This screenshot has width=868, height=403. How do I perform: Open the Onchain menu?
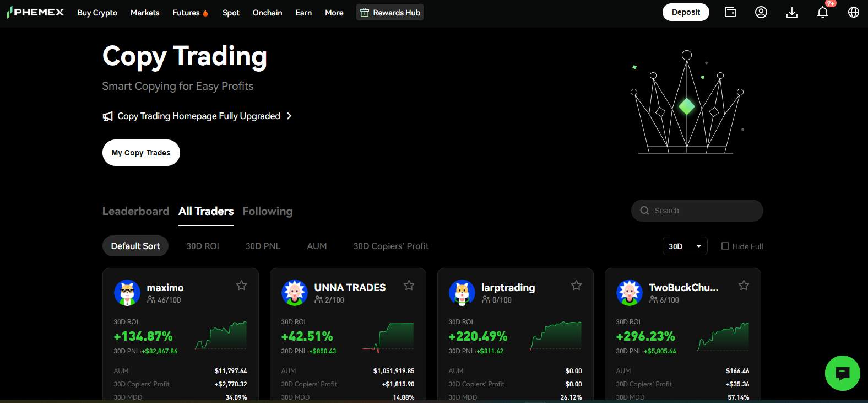pos(267,13)
